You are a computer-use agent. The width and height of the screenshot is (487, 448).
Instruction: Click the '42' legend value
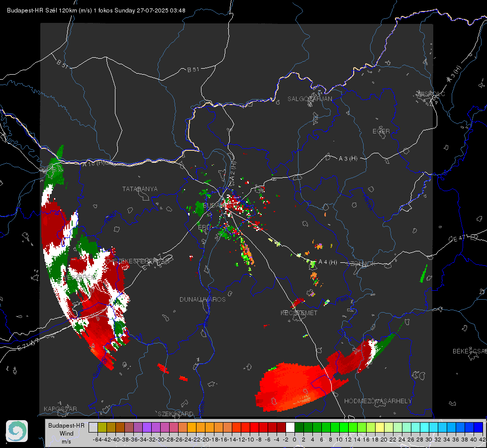(x=482, y=440)
